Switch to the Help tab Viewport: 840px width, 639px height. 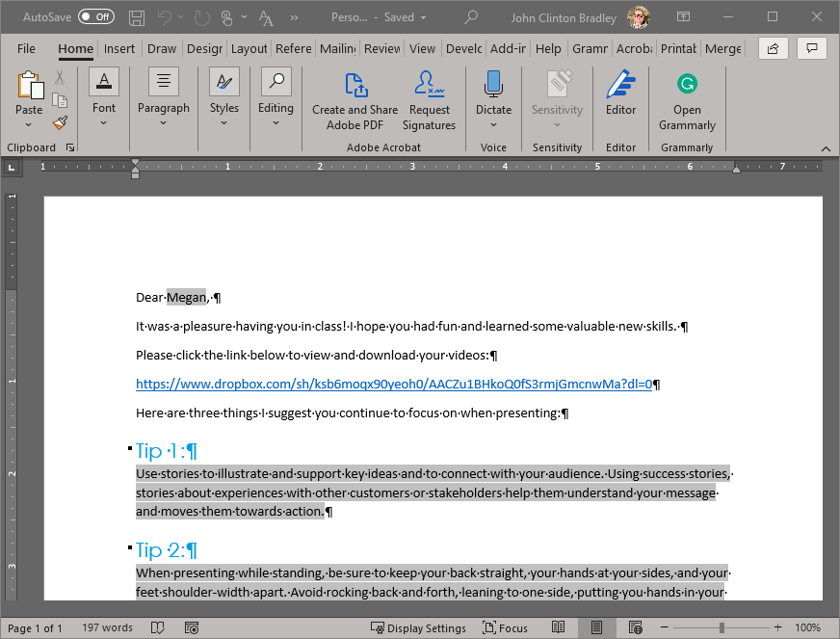click(x=548, y=49)
